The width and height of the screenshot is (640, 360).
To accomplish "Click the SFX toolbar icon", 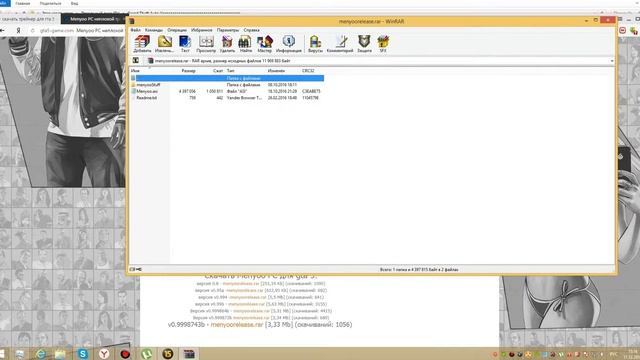I will 383,44.
